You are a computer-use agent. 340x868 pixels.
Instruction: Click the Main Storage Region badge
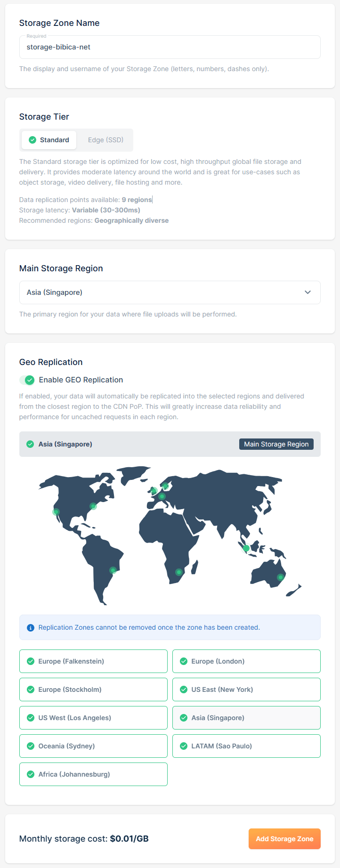(x=276, y=444)
